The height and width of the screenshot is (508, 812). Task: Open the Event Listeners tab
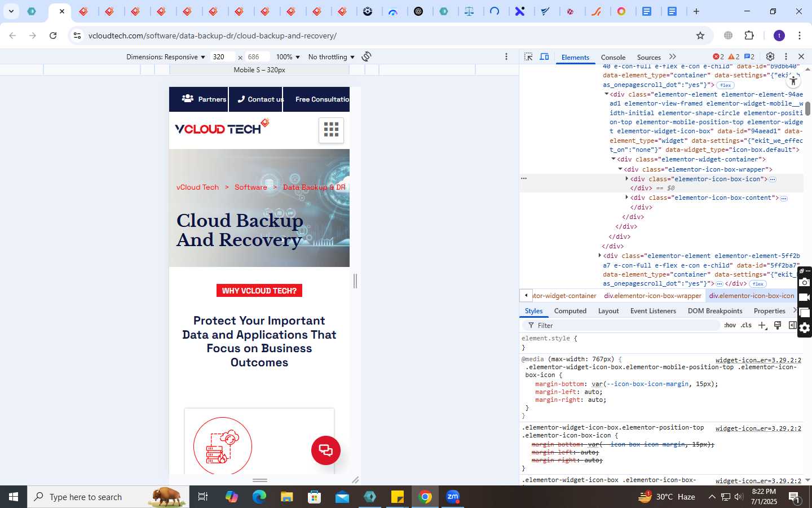click(653, 311)
